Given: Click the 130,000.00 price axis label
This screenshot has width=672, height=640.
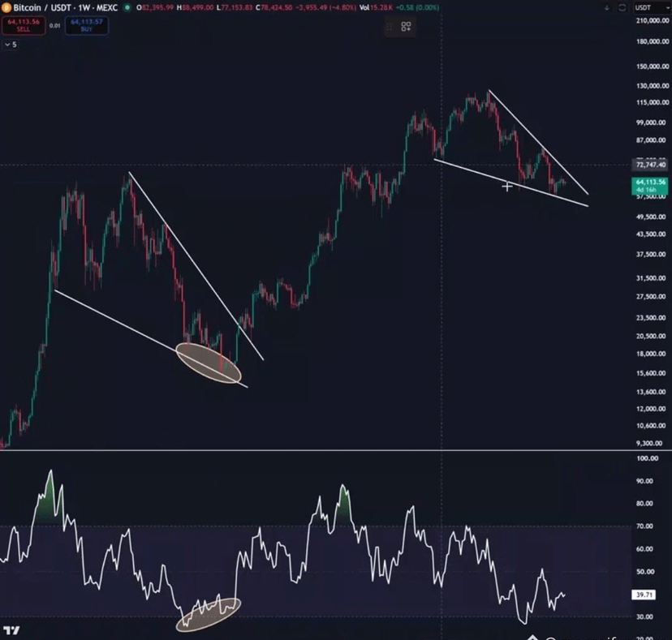Looking at the screenshot, I should [x=653, y=86].
